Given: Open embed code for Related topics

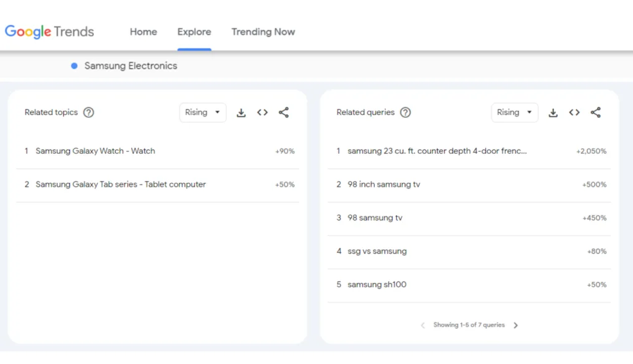Looking at the screenshot, I should (262, 112).
